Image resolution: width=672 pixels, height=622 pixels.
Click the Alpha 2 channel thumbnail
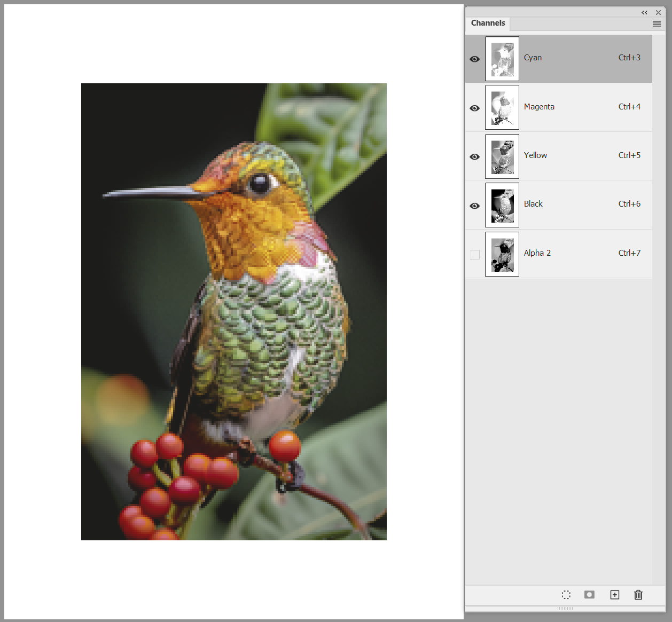tap(502, 254)
